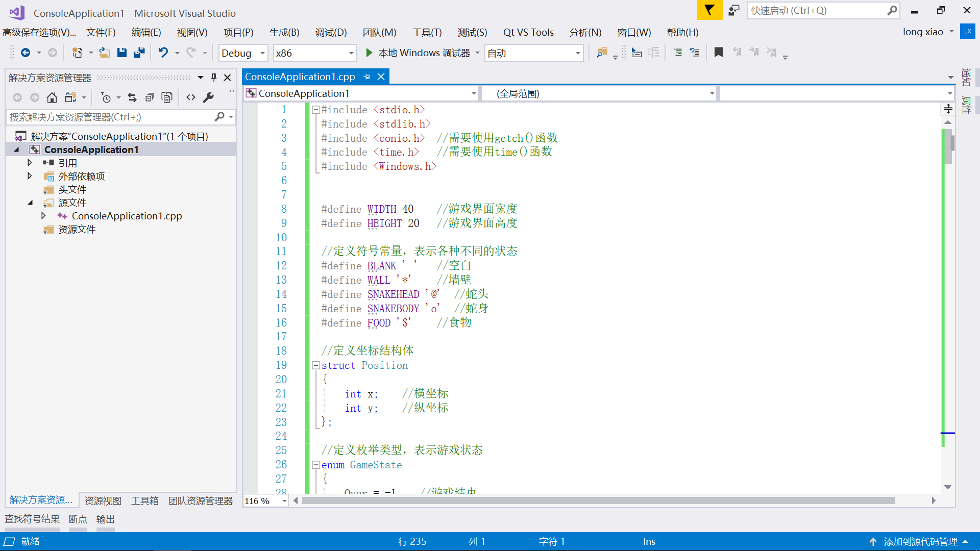This screenshot has width=980, height=551.
Task: Toggle bookmark on current line
Action: point(718,53)
